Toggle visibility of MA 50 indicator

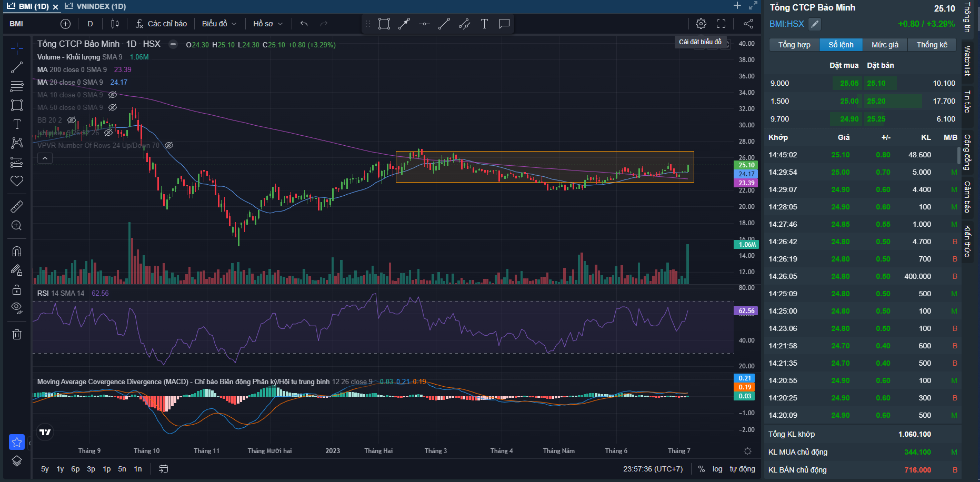point(113,107)
